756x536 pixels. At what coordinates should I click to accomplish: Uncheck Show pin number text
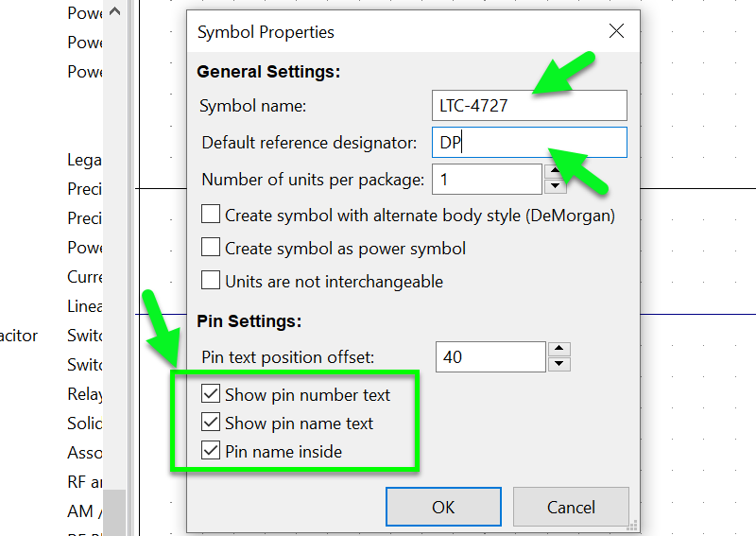[211, 393]
